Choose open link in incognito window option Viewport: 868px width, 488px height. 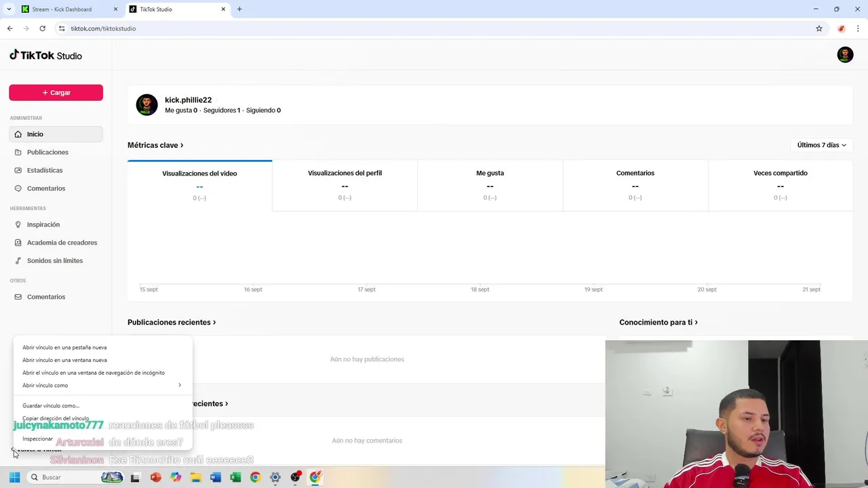[x=102, y=373]
